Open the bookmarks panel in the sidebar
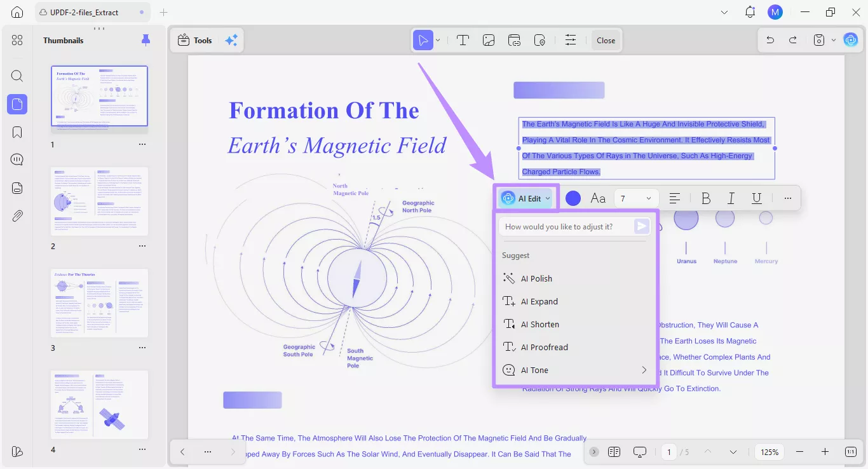This screenshot has width=868, height=469. click(x=17, y=132)
